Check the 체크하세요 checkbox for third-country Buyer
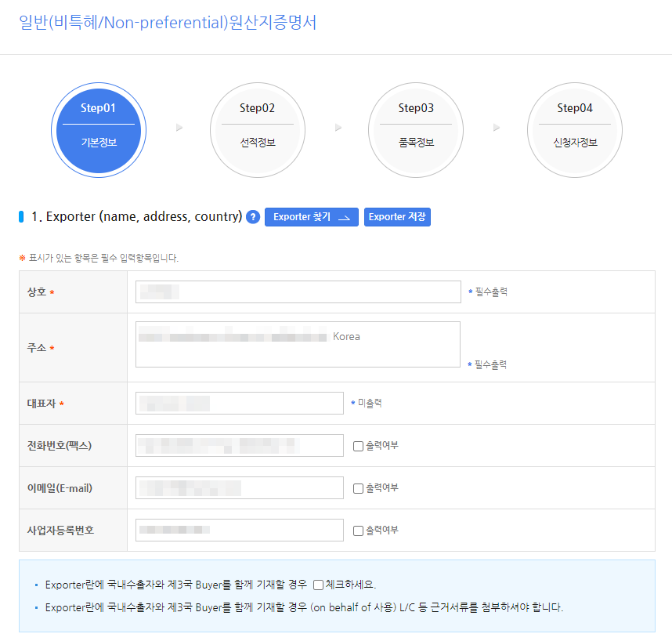Screen dimensions: 672x641 pyautogui.click(x=318, y=585)
